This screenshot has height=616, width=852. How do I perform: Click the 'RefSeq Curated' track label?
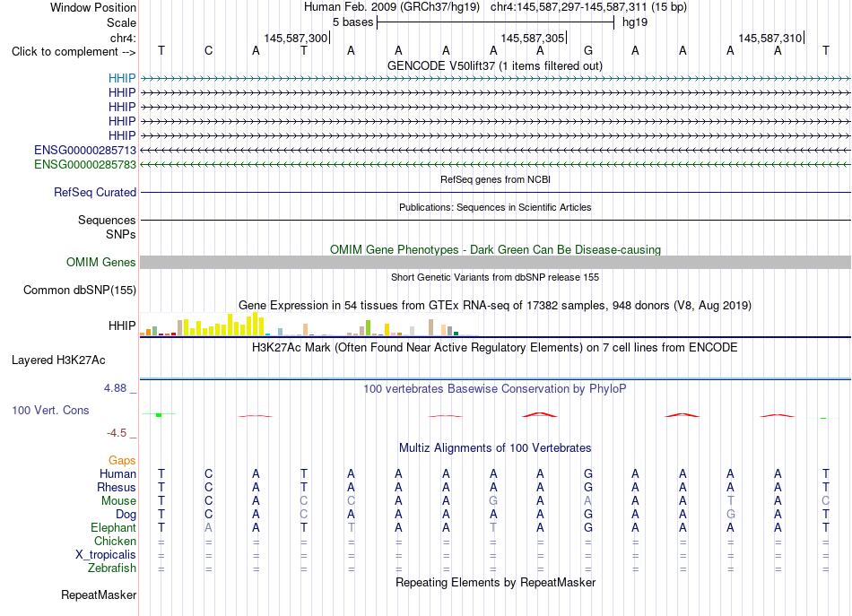pyautogui.click(x=95, y=192)
